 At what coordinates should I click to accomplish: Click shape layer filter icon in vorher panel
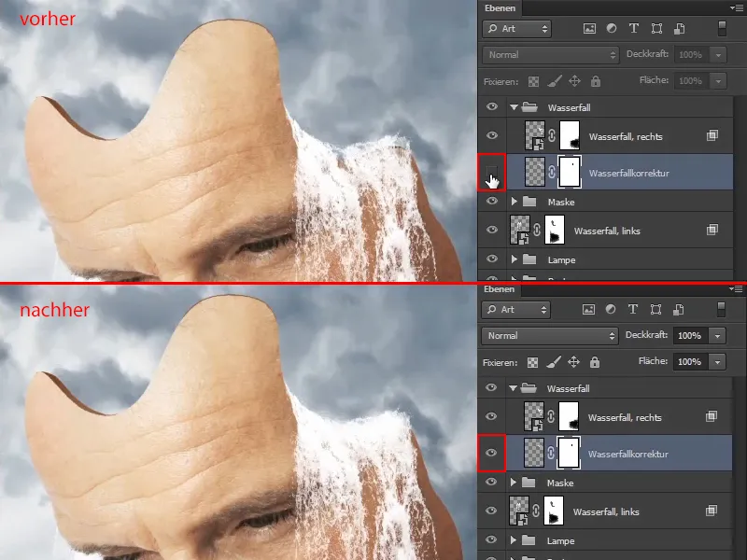pos(656,29)
